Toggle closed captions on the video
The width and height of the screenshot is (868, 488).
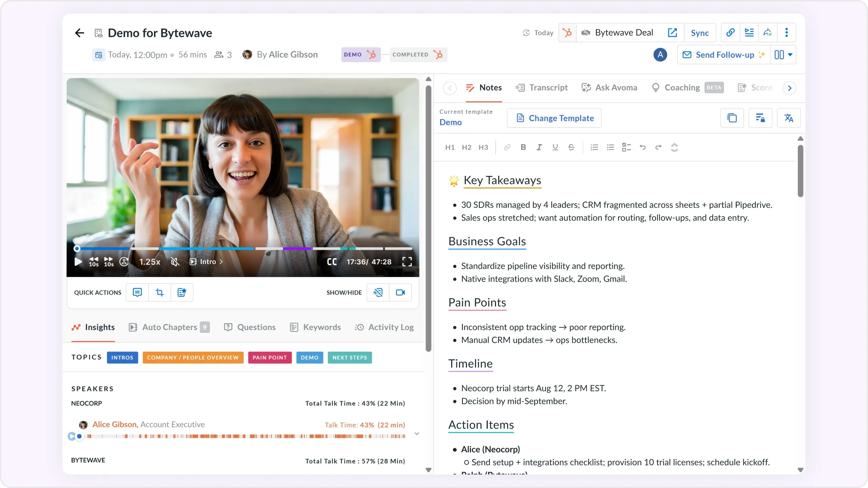(x=332, y=262)
